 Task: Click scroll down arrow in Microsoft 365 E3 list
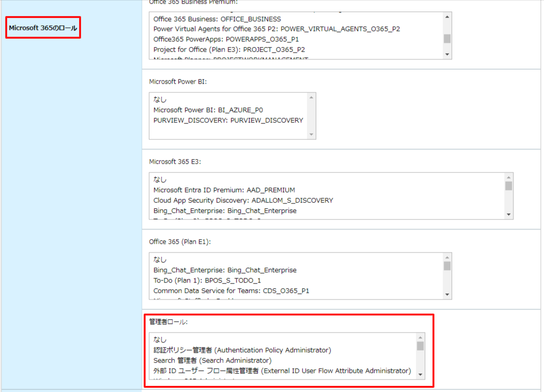tap(508, 214)
